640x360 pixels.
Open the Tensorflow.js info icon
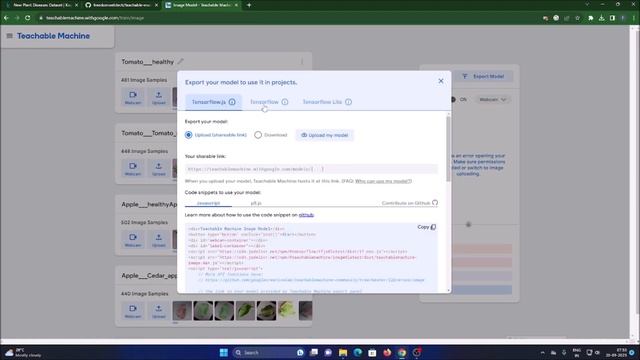coord(232,102)
